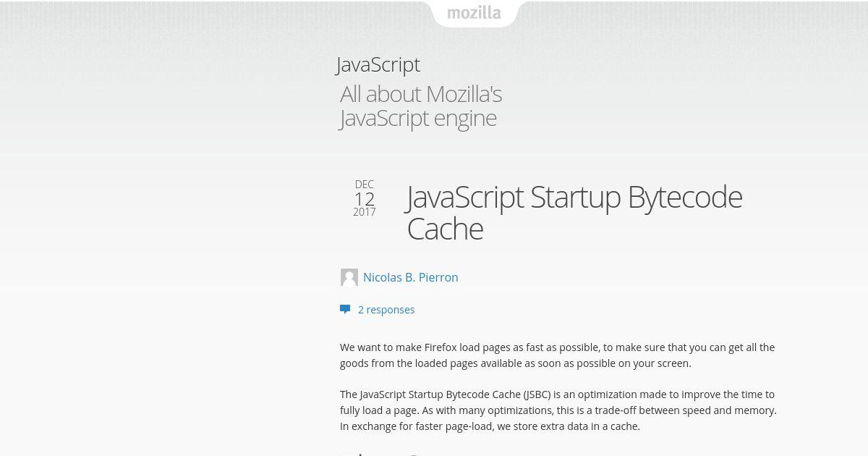Open the 'JavaScript Startup Bytecode' headline link
868x456 pixels.
pos(574,197)
